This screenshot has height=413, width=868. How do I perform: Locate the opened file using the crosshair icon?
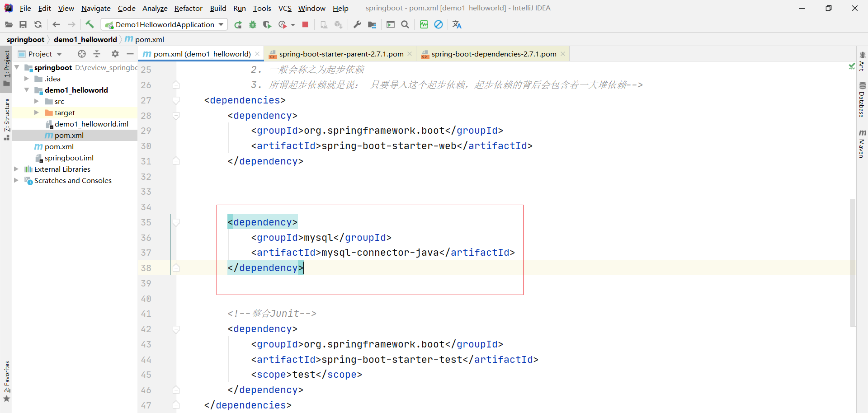[x=81, y=54]
